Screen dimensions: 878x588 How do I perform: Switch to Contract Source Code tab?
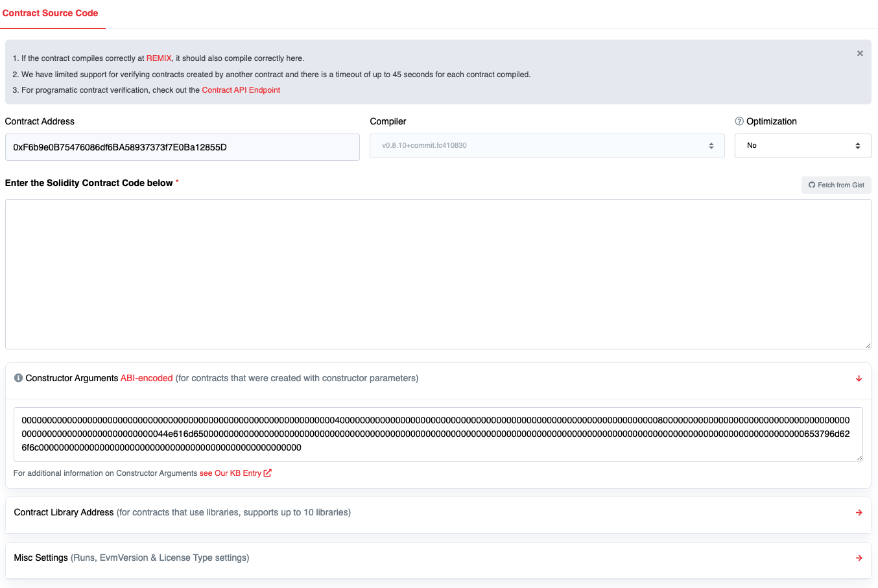(51, 13)
